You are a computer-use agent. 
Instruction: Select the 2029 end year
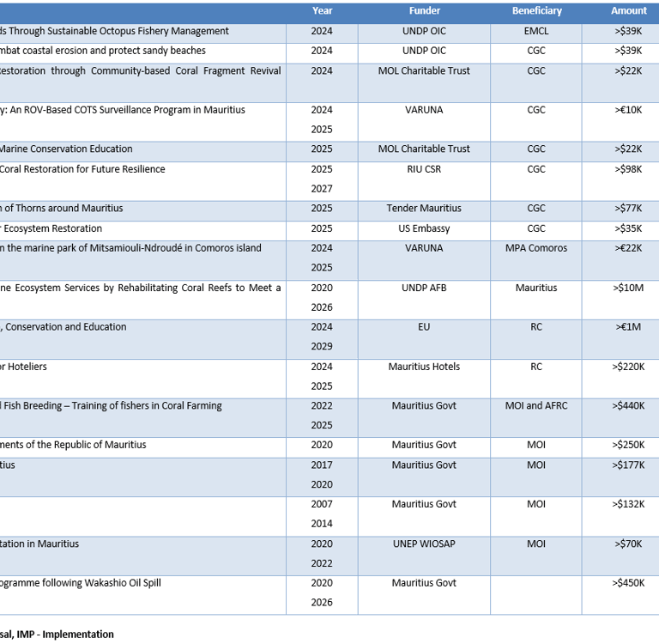pos(322,347)
